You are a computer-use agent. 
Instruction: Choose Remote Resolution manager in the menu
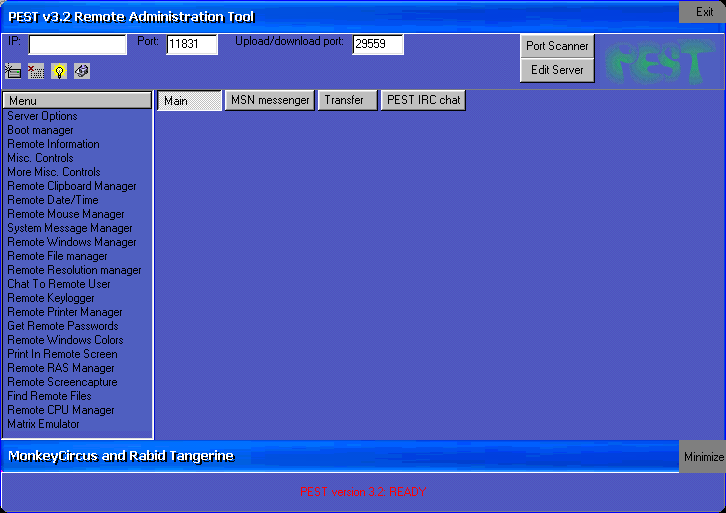pyautogui.click(x=74, y=270)
